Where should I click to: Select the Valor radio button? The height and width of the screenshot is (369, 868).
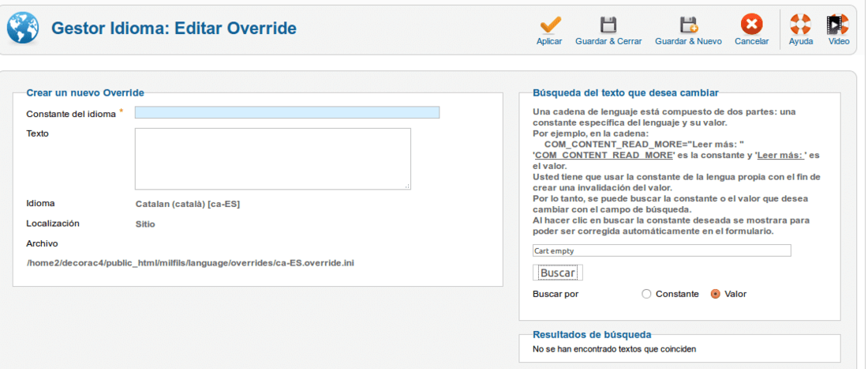715,294
